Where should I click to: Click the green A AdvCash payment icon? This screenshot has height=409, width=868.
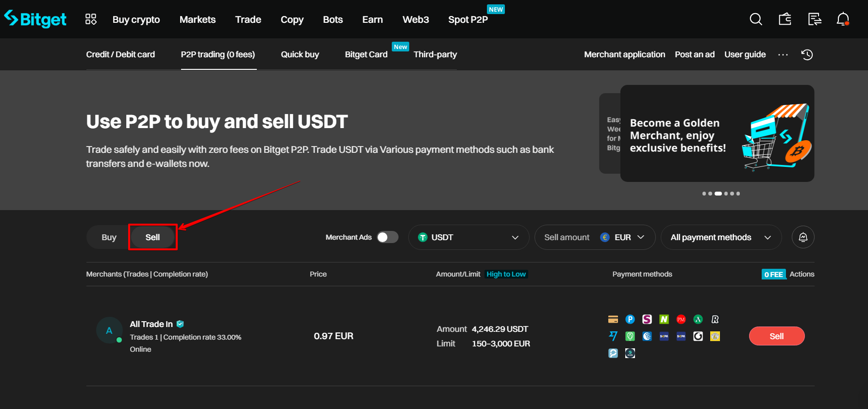pyautogui.click(x=698, y=319)
